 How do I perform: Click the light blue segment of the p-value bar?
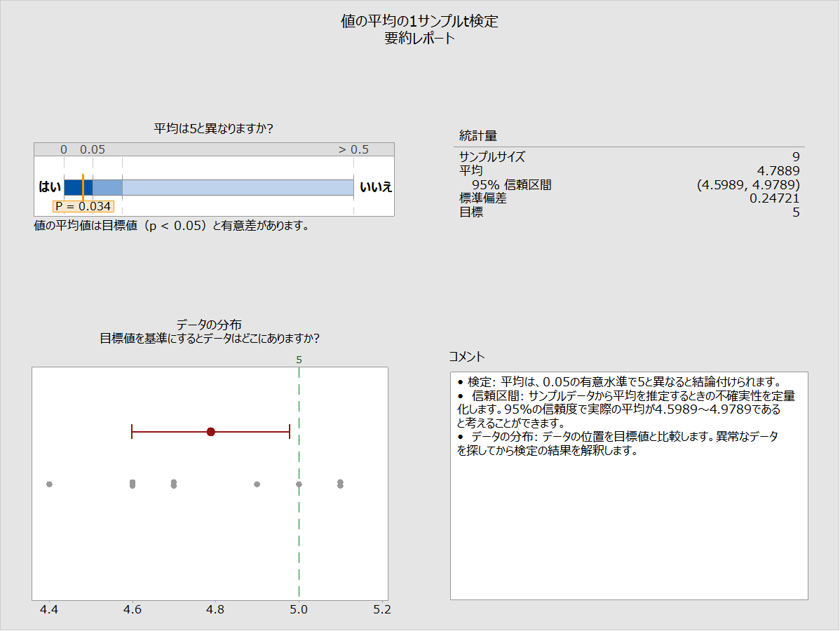point(238,187)
